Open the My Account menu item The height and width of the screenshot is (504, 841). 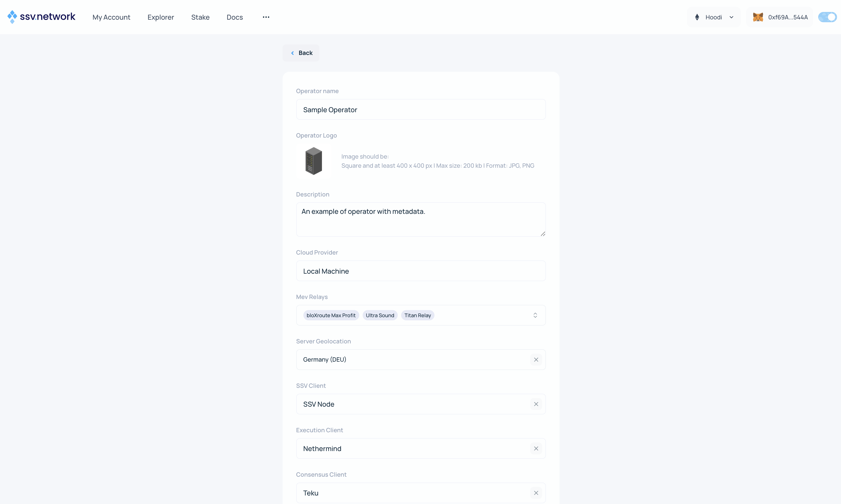pos(111,17)
